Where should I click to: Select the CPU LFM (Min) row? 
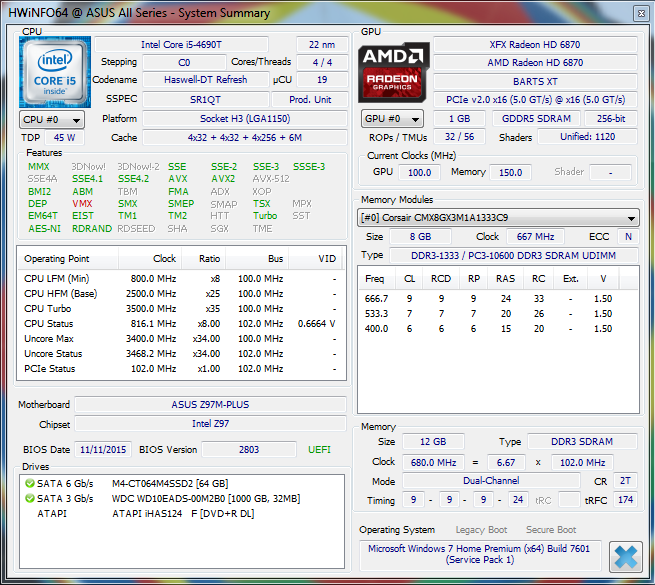(182, 279)
